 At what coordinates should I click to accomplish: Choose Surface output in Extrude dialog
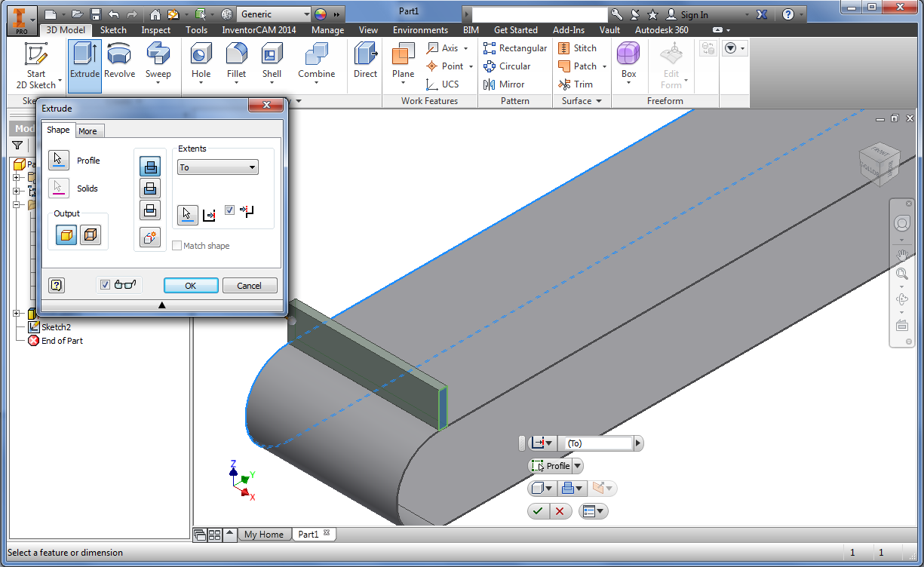tap(91, 235)
